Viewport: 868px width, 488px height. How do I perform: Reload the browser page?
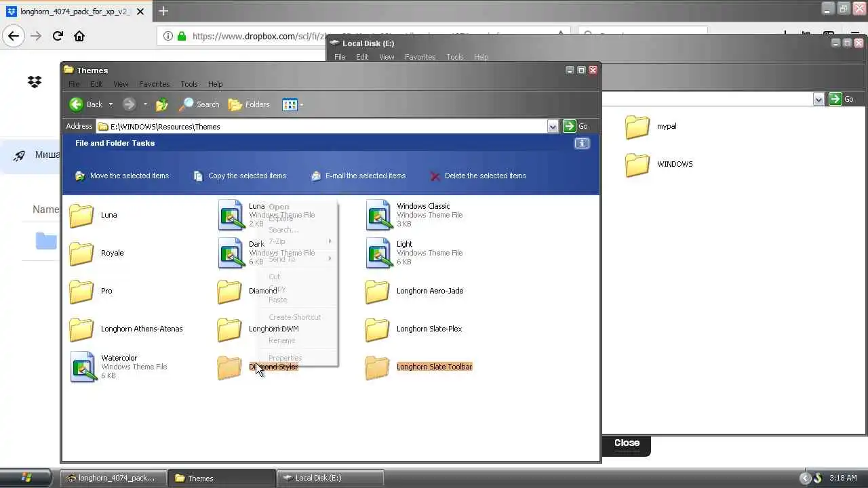click(58, 36)
